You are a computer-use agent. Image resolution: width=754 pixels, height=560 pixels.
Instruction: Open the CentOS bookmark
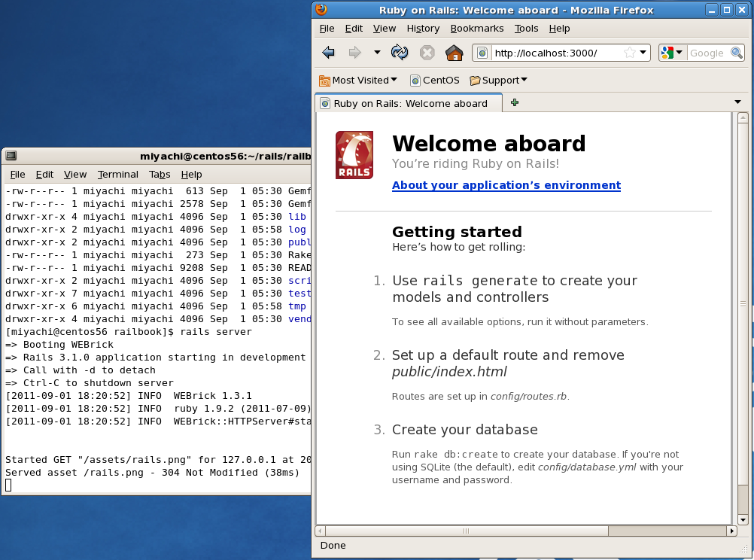coord(435,81)
